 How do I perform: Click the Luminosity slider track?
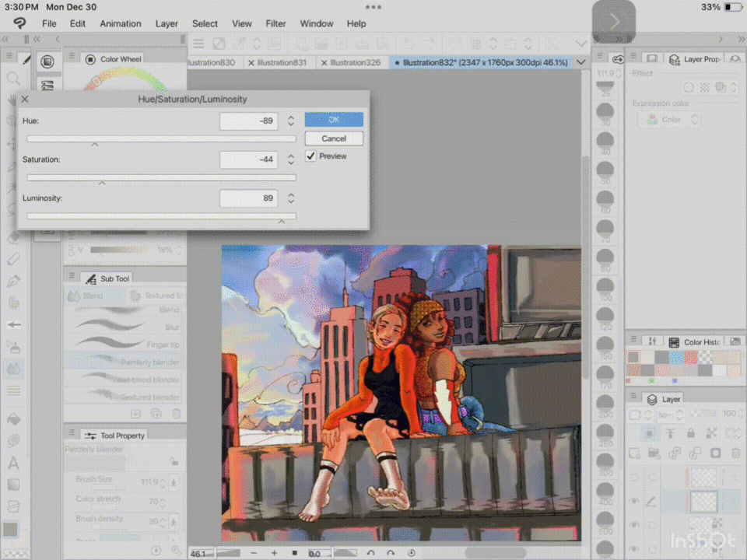point(161,216)
